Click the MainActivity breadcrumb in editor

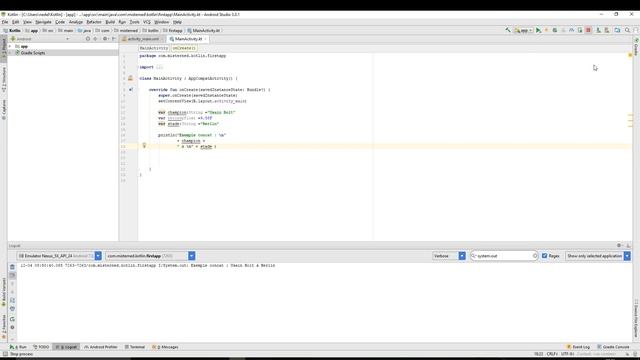click(154, 48)
